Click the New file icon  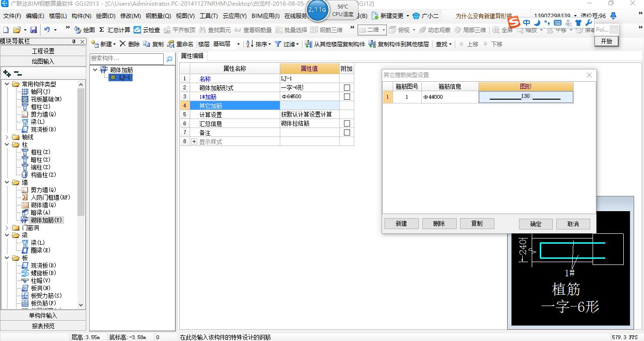click(6, 30)
